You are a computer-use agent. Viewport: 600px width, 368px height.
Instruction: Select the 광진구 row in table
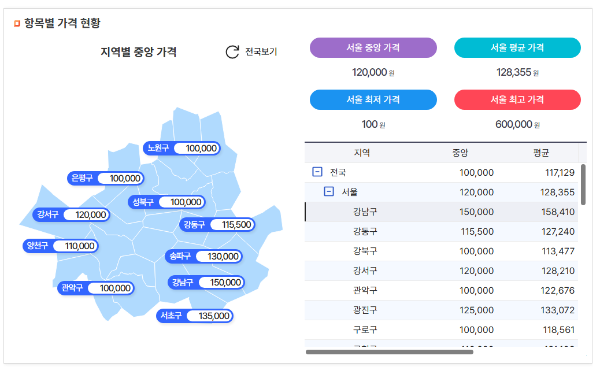point(442,310)
